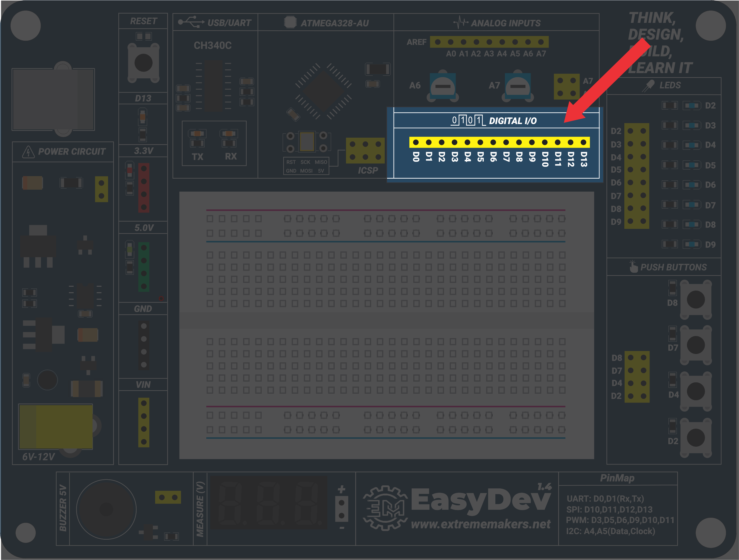Click the DIGITAL I/O heading text
The image size is (739, 560).
[x=513, y=121]
